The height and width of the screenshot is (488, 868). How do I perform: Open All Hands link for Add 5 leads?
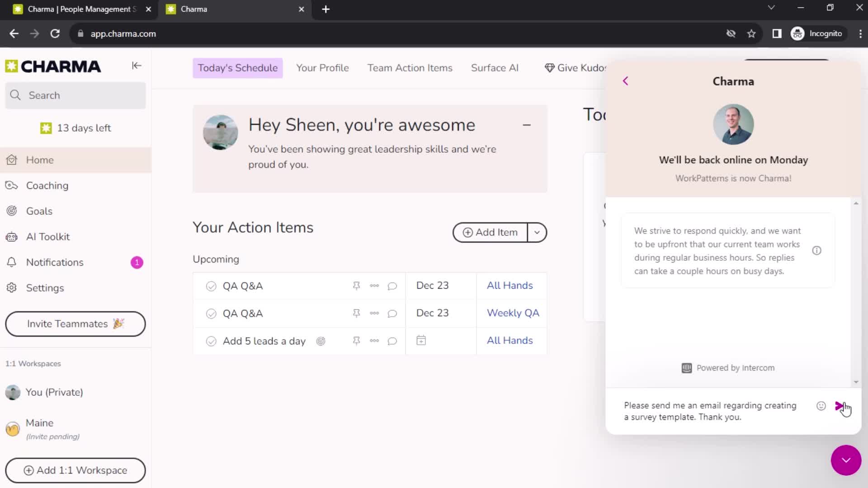pyautogui.click(x=509, y=341)
